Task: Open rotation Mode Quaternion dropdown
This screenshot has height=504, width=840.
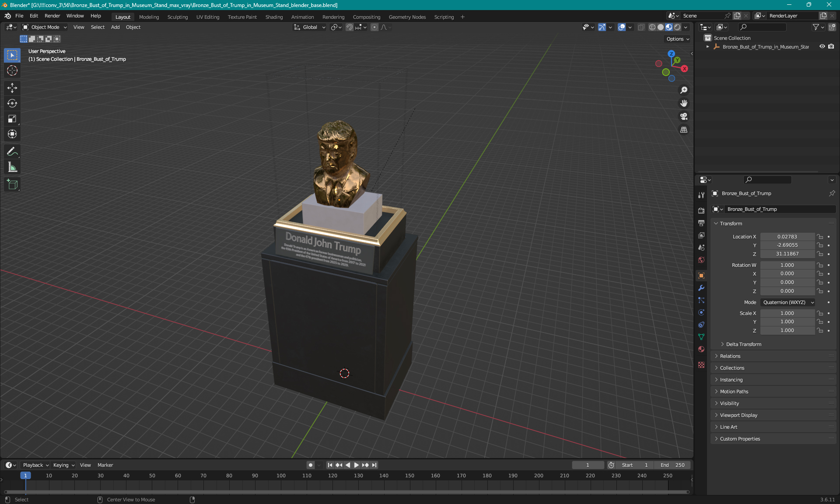Action: click(x=788, y=302)
